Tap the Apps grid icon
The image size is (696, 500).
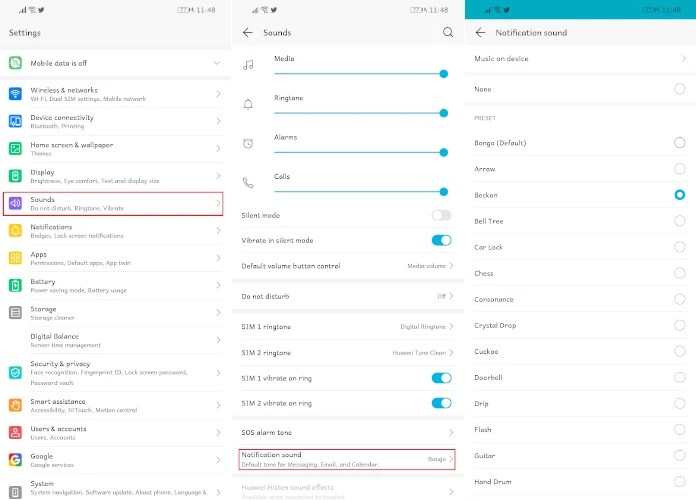[x=16, y=258]
